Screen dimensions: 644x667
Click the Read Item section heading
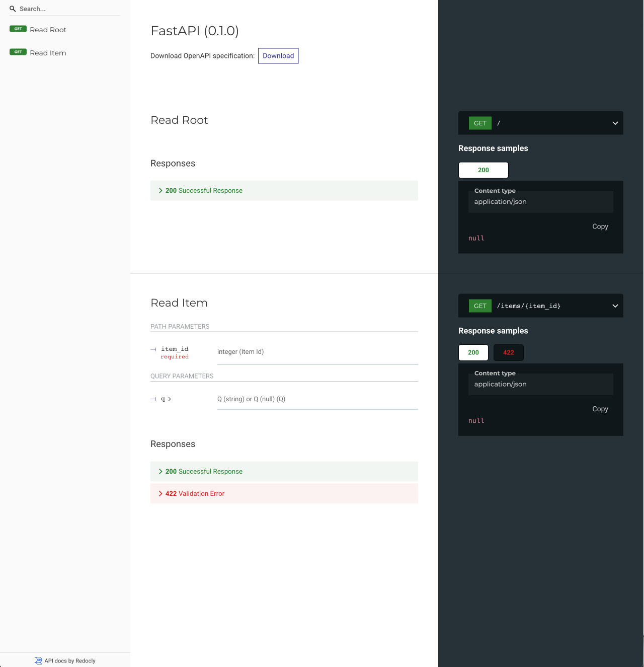coord(179,303)
